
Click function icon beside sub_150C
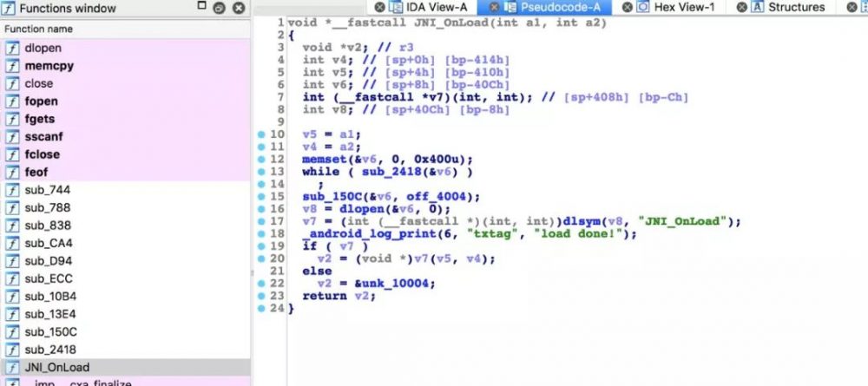pos(11,331)
